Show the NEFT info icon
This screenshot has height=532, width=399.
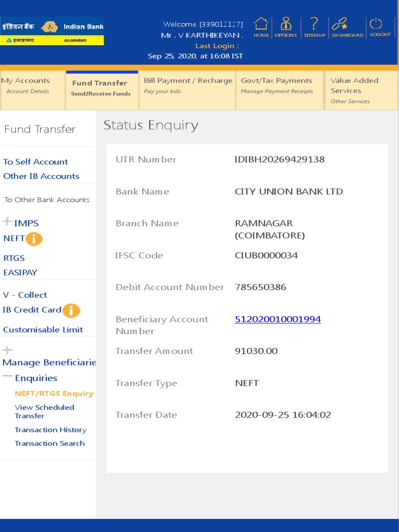point(34,239)
